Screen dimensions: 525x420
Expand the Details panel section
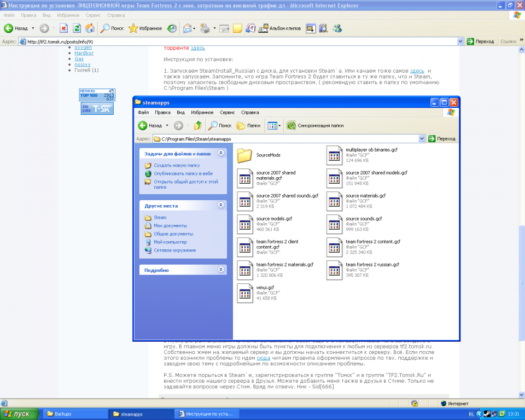pyautogui.click(x=221, y=270)
